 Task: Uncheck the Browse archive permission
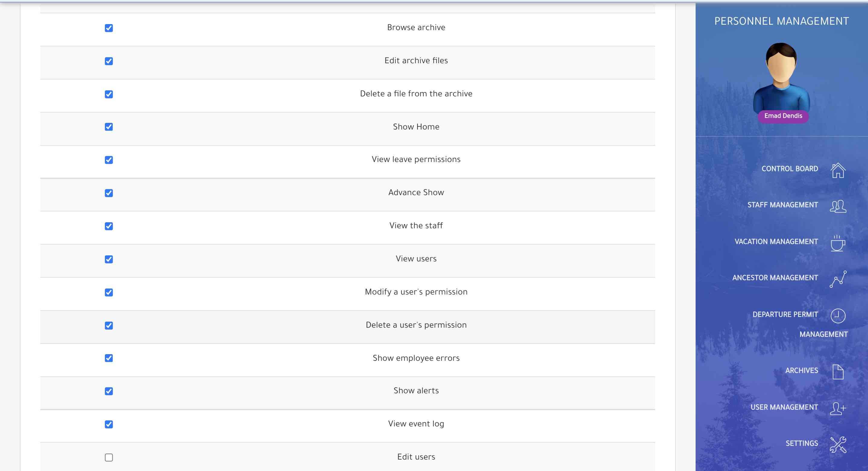click(109, 28)
